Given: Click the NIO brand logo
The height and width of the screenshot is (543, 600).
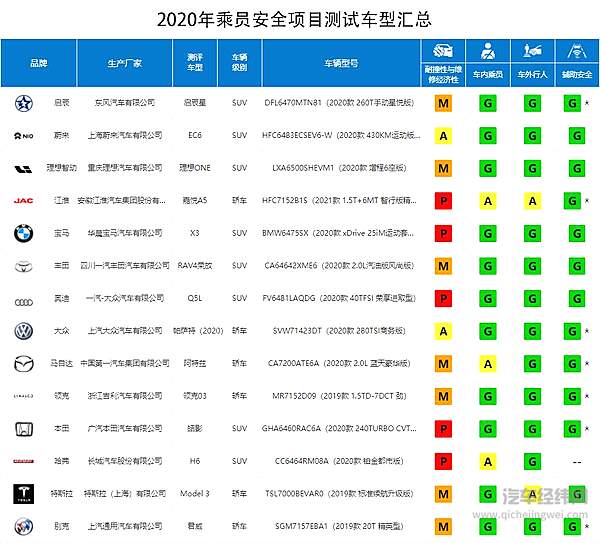Looking at the screenshot, I should click(24, 136).
